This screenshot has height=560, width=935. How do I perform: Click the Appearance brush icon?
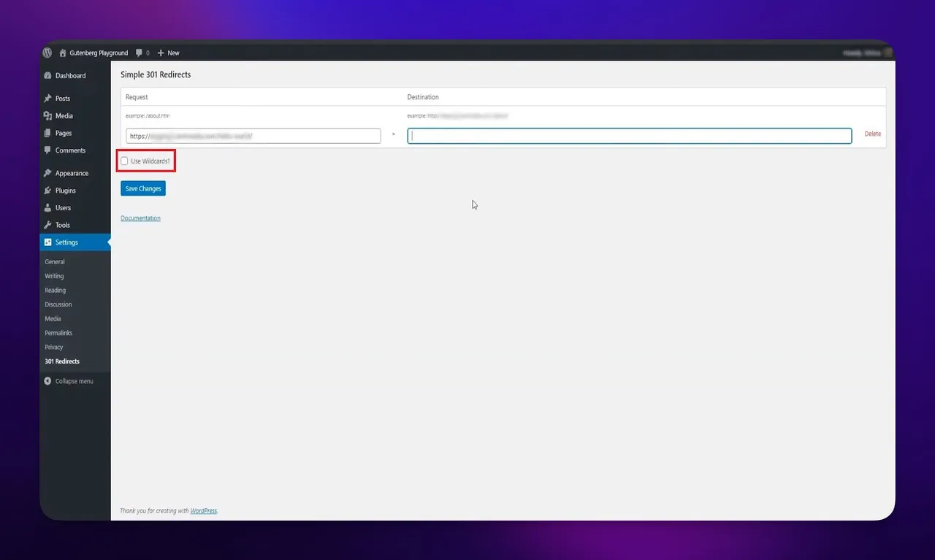pyautogui.click(x=47, y=173)
